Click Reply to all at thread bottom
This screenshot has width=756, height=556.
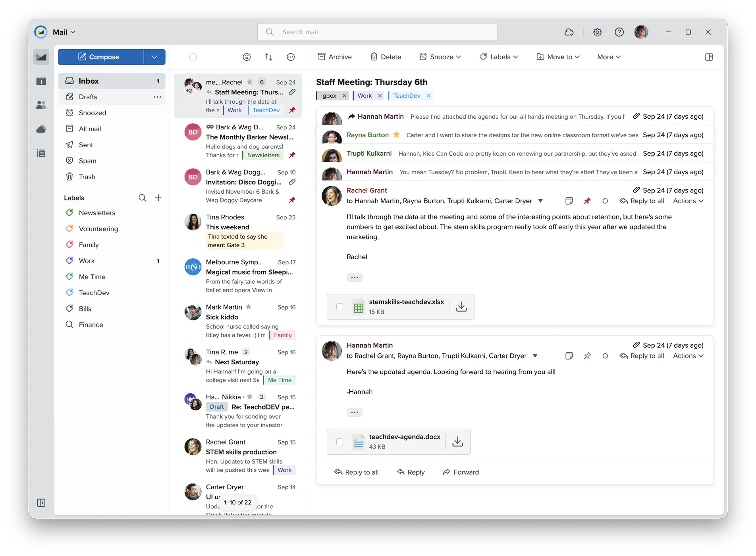pos(356,472)
